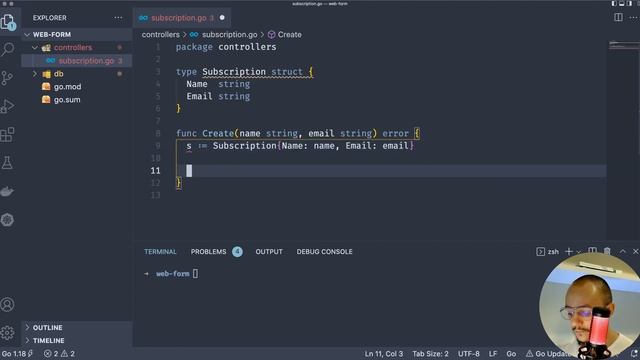The image size is (640, 360).
Task: Open the Extensions view
Action: (x=7, y=134)
